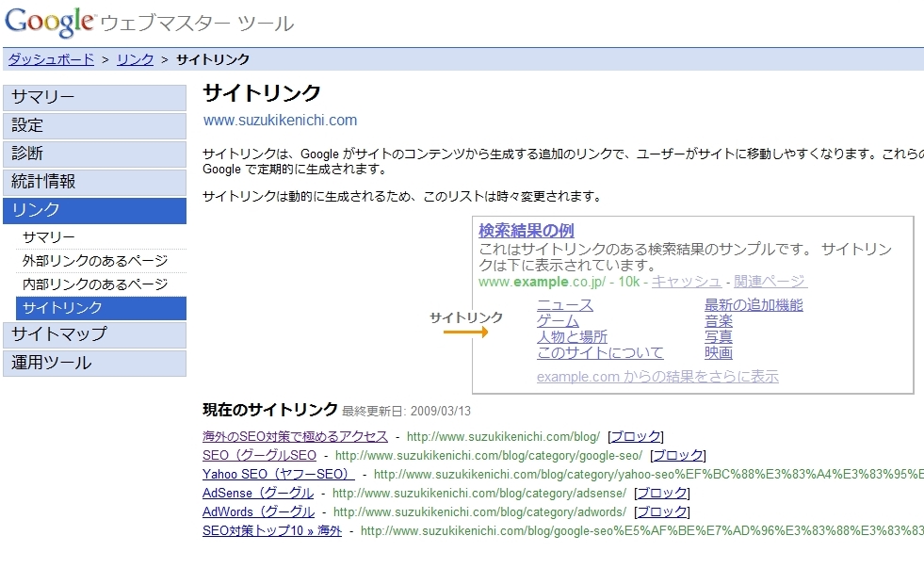Open SEO対策トップ10 » 海外 sitelink
Image resolution: width=924 pixels, height=568 pixels.
coord(272,531)
